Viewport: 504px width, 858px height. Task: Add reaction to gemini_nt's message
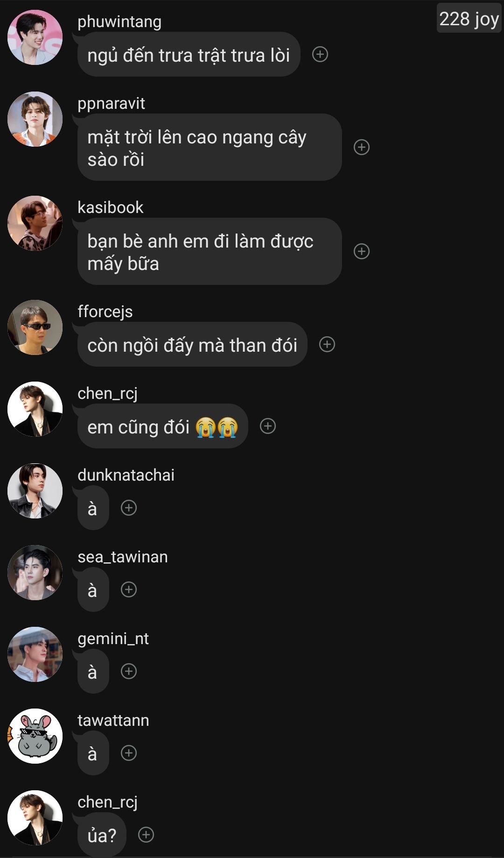click(x=129, y=671)
